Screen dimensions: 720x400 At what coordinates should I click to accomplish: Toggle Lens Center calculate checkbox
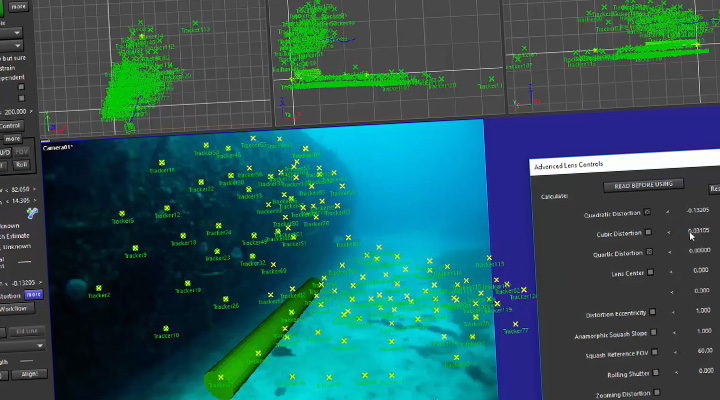pyautogui.click(x=650, y=272)
